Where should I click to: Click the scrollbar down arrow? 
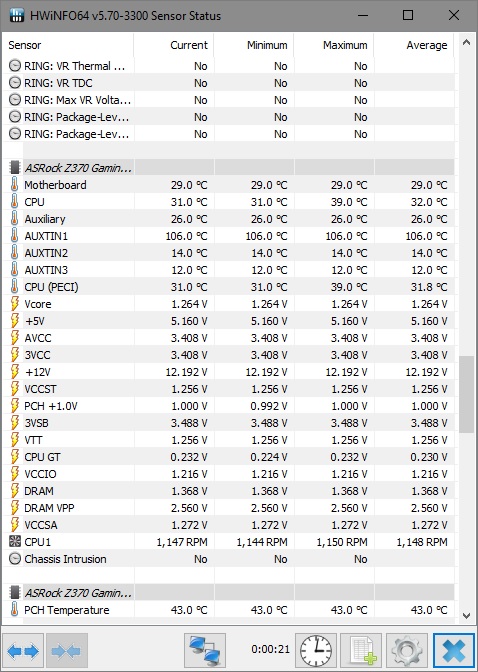coord(466,616)
